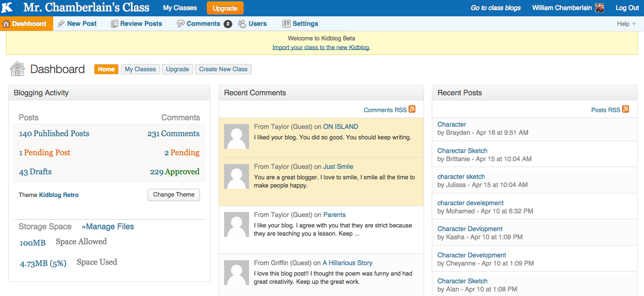Click the house icon beside Dashboard heading

(x=17, y=68)
